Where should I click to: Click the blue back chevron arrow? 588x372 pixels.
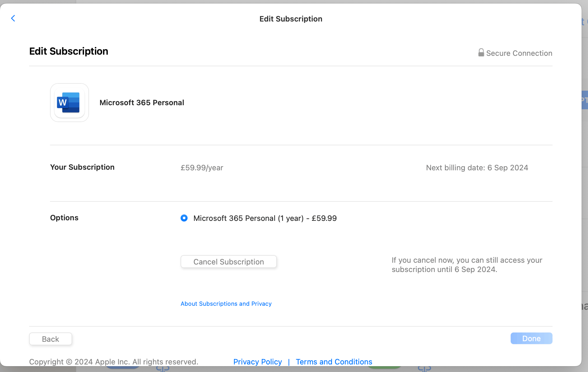13,18
